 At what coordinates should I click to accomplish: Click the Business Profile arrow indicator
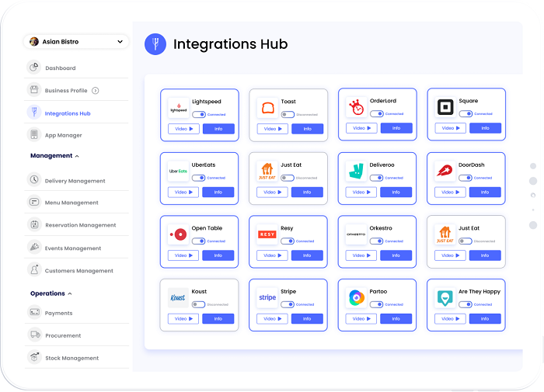click(x=96, y=91)
